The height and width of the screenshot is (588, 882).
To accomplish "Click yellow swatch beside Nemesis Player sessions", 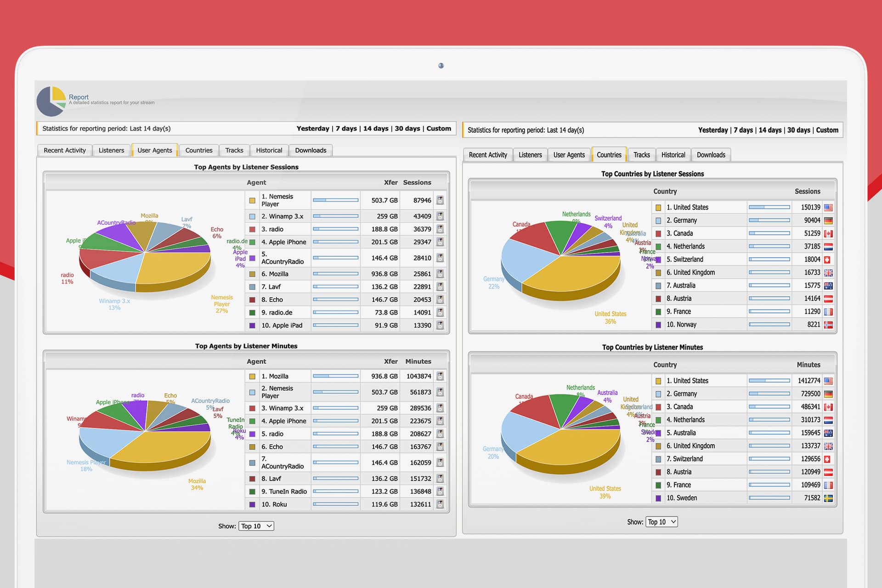I will (x=252, y=201).
